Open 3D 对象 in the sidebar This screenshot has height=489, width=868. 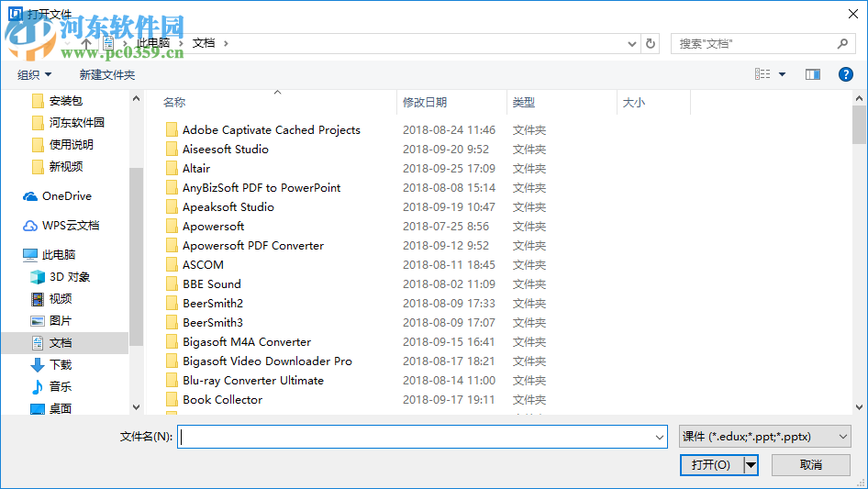coord(61,277)
